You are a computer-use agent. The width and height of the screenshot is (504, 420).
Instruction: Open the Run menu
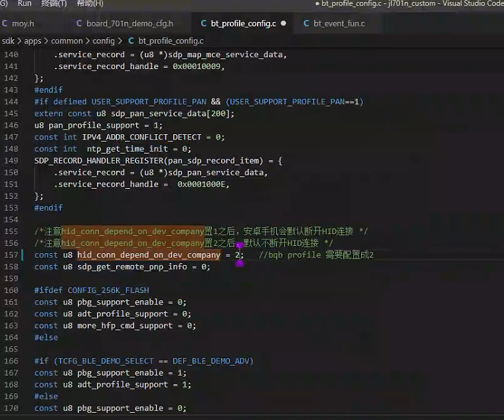pyautogui.click(x=25, y=3)
